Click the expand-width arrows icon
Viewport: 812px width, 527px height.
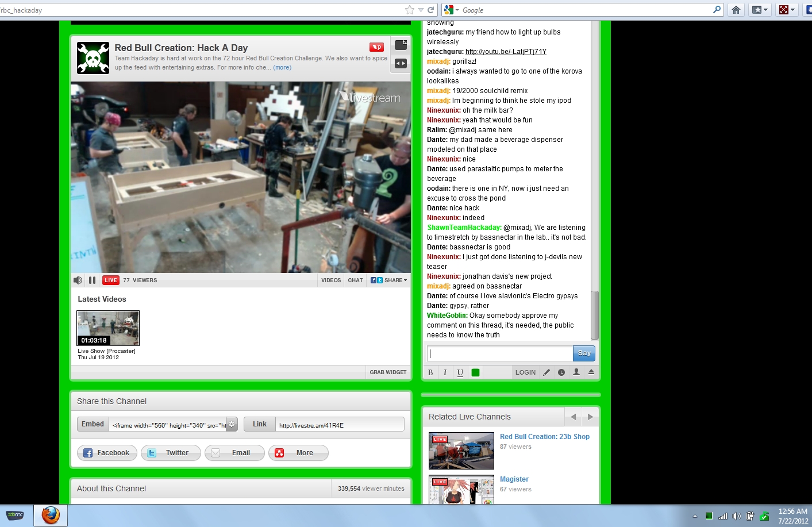tap(401, 64)
